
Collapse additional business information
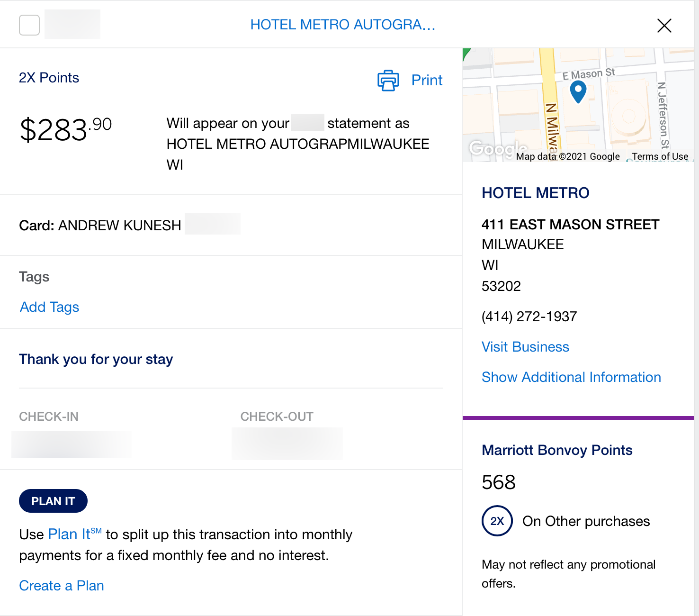tap(571, 377)
